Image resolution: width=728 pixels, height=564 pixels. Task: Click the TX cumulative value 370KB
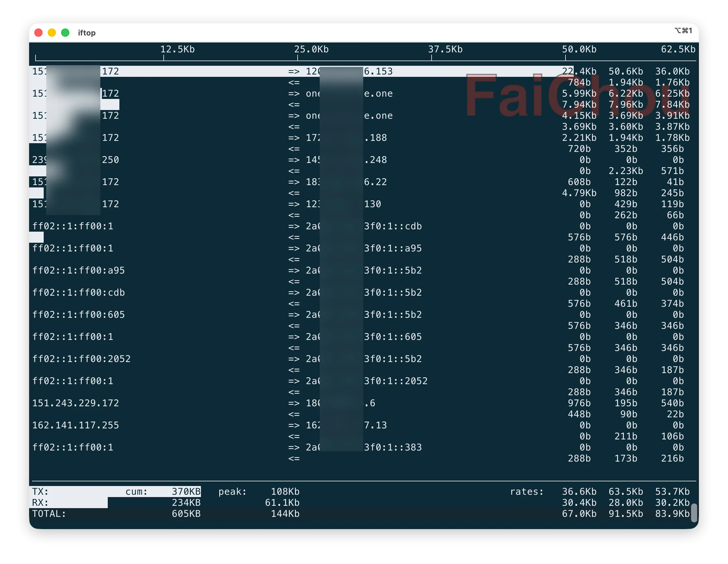[x=186, y=491]
